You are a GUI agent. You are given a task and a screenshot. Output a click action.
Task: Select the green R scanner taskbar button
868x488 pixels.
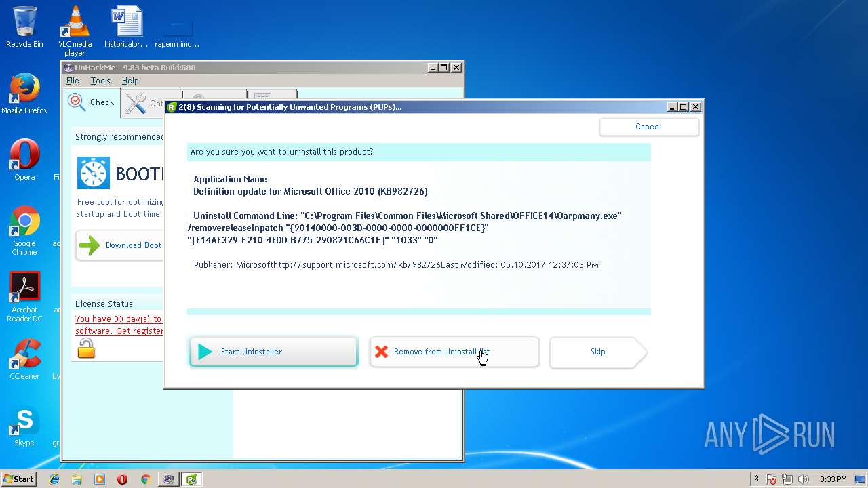(192, 479)
